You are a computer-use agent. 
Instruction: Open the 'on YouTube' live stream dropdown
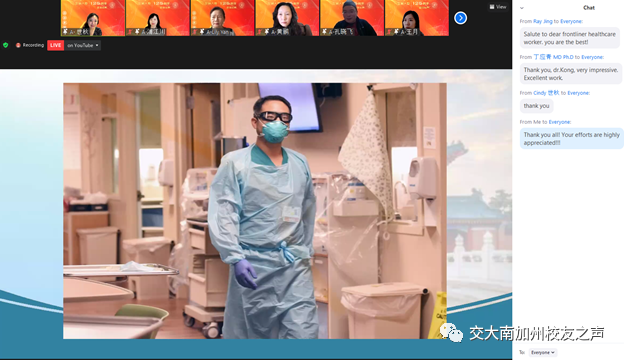pyautogui.click(x=83, y=45)
